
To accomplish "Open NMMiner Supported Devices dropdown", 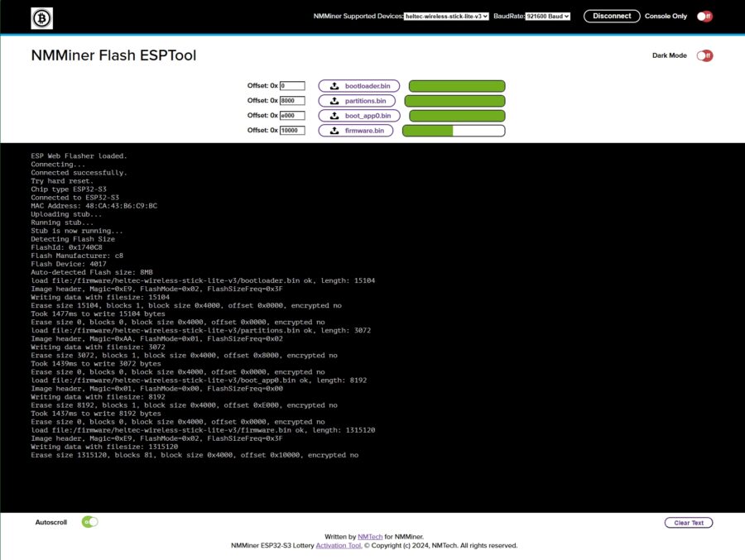I will coord(447,16).
